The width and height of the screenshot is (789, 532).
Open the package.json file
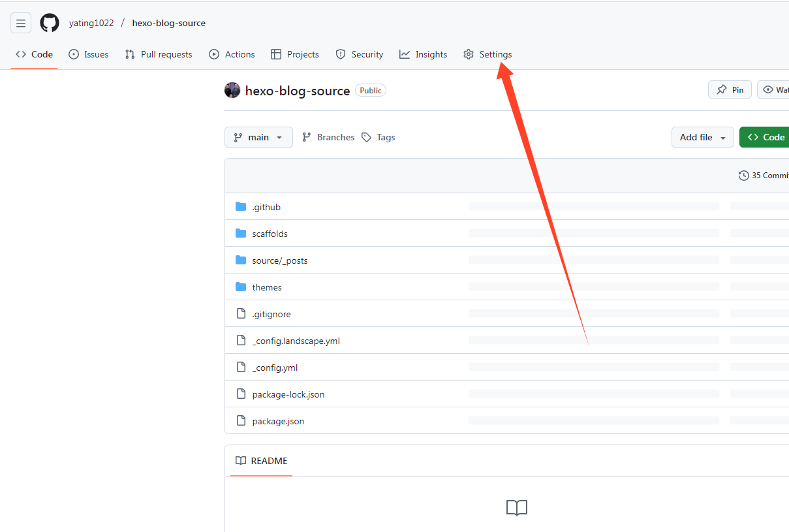[x=278, y=421]
